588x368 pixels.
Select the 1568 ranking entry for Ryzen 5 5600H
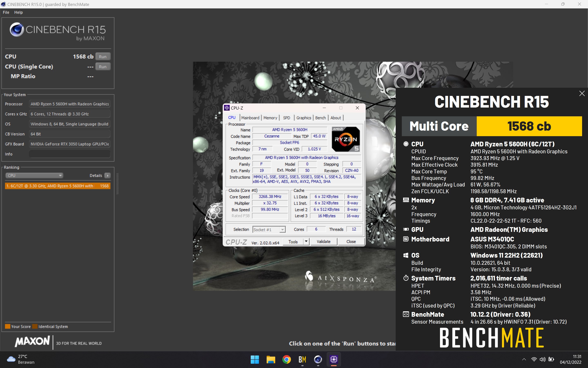pyautogui.click(x=58, y=186)
